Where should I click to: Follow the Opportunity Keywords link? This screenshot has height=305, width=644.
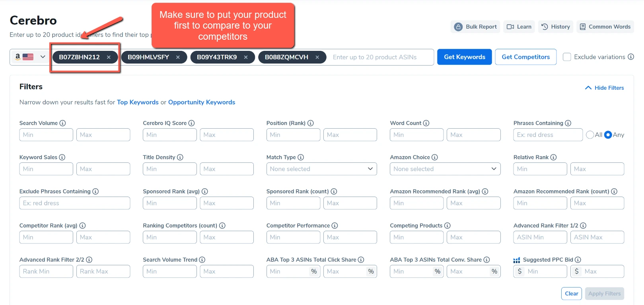point(202,102)
